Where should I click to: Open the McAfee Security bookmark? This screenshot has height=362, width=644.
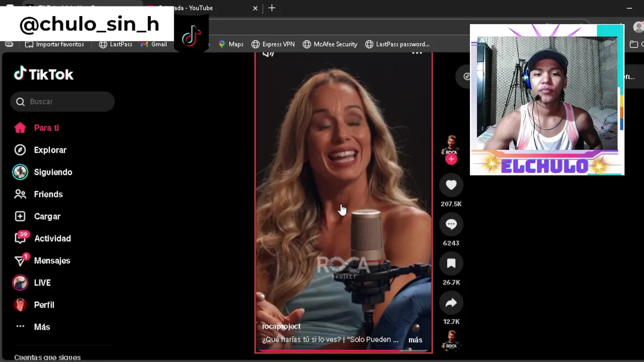[x=330, y=44]
